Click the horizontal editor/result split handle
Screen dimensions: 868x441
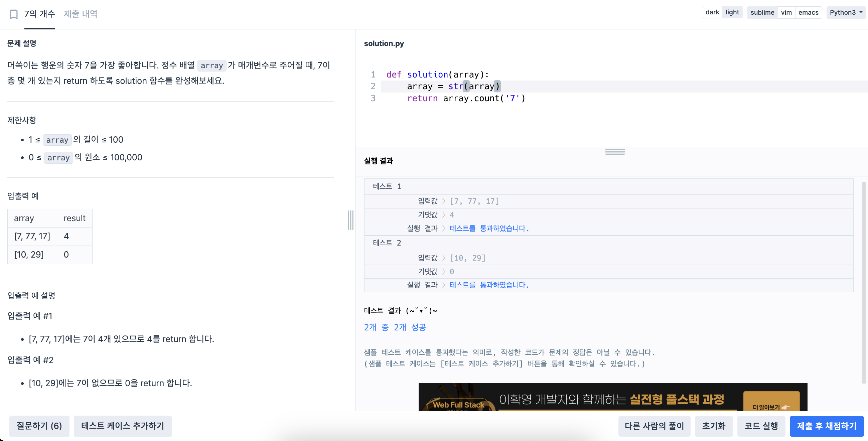615,152
